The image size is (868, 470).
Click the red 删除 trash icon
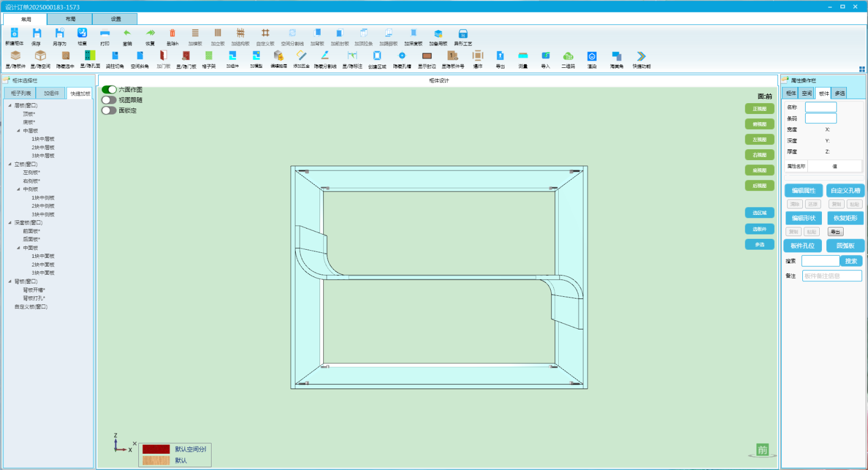tap(173, 34)
